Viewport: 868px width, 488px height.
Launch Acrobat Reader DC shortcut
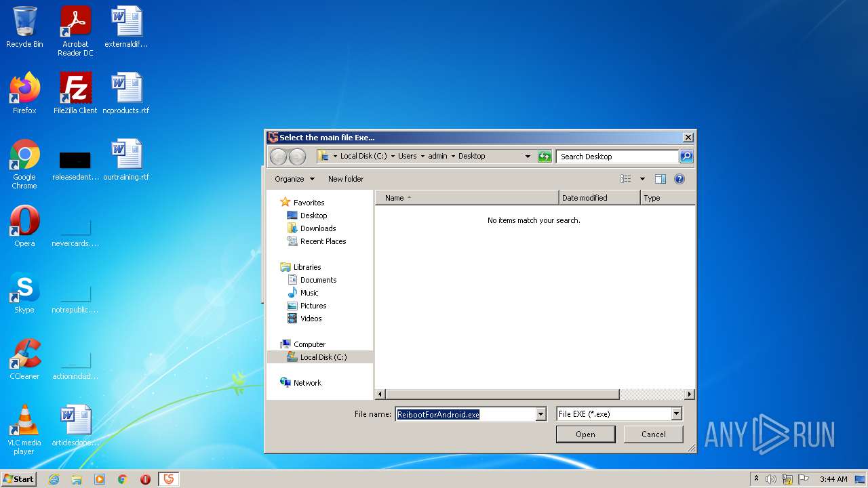click(x=75, y=31)
